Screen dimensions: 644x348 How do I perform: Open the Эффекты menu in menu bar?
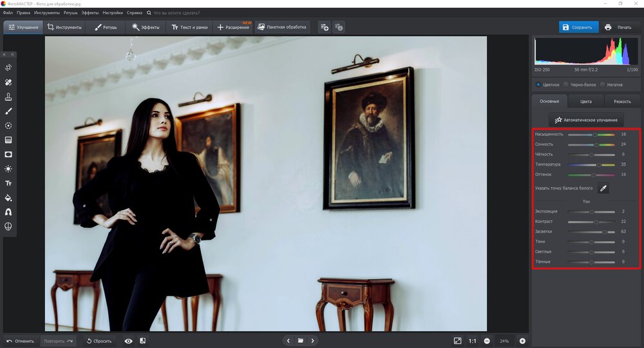(x=90, y=13)
